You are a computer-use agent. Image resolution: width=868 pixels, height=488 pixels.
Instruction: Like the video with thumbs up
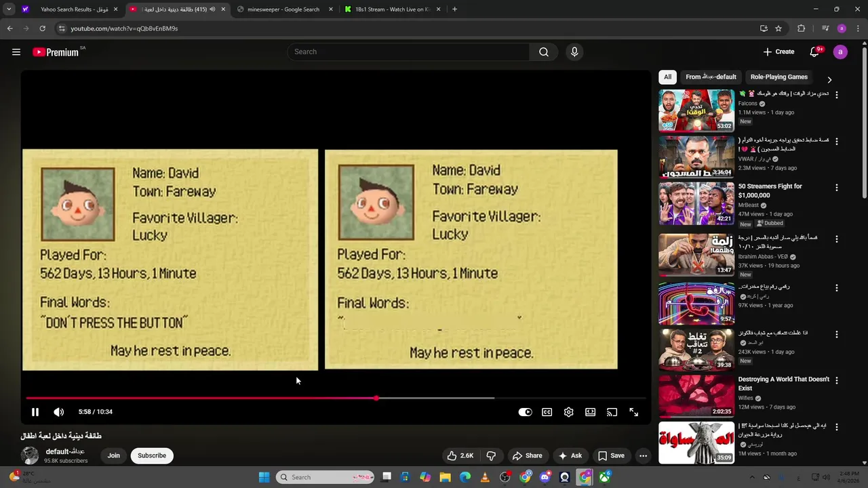click(x=460, y=455)
